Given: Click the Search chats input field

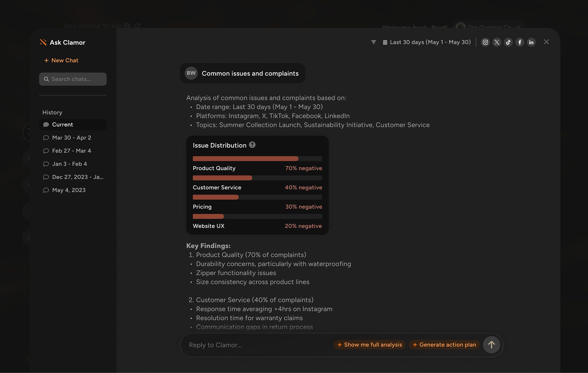Looking at the screenshot, I should click(x=73, y=79).
